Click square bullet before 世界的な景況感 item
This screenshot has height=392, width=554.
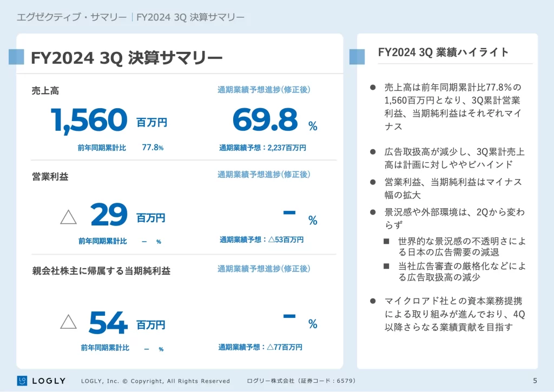(386, 241)
